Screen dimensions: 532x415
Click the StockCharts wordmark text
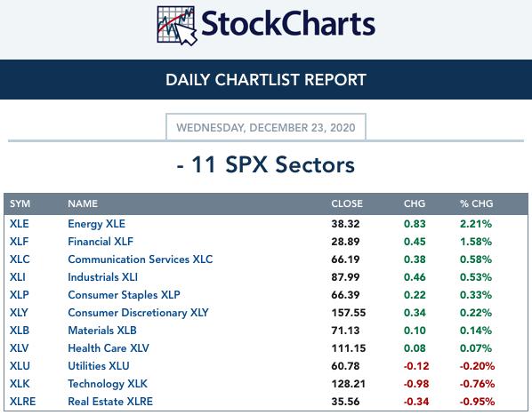coord(288,24)
